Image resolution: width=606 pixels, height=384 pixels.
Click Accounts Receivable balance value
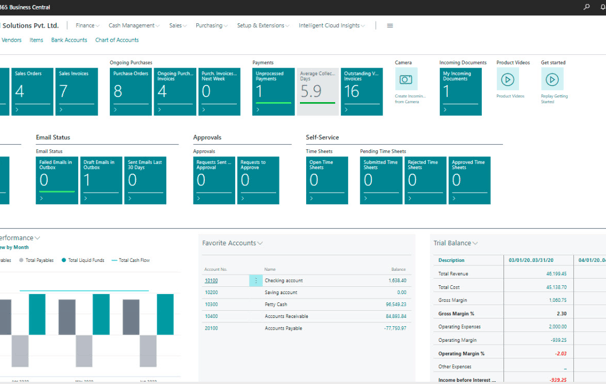[x=396, y=316]
